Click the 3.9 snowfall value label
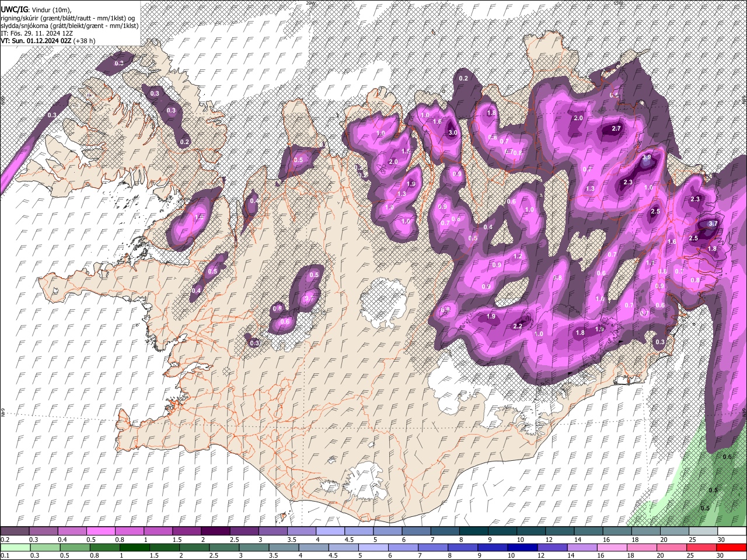Viewport: 747px width, 560px height. pyautogui.click(x=647, y=157)
